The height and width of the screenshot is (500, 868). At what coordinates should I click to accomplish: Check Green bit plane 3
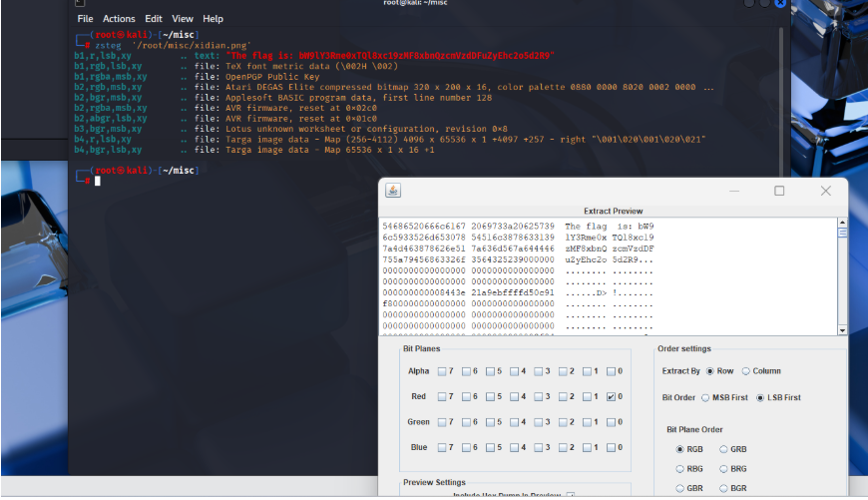click(538, 422)
